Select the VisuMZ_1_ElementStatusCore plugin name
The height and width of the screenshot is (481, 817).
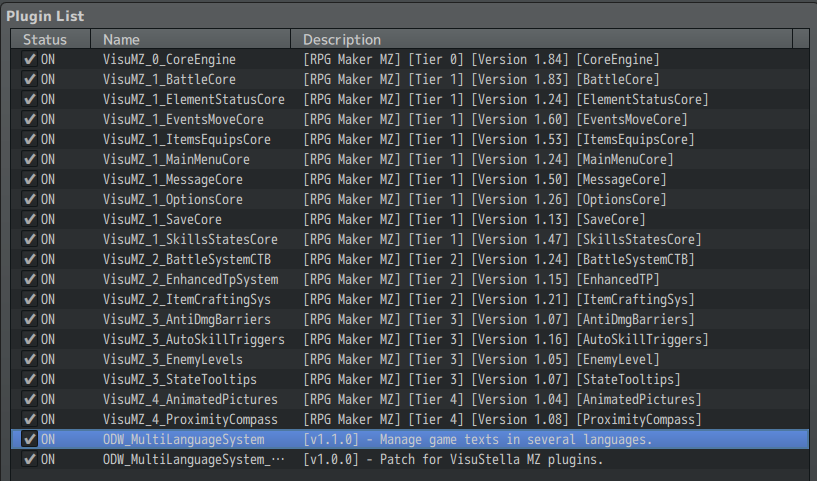click(194, 100)
